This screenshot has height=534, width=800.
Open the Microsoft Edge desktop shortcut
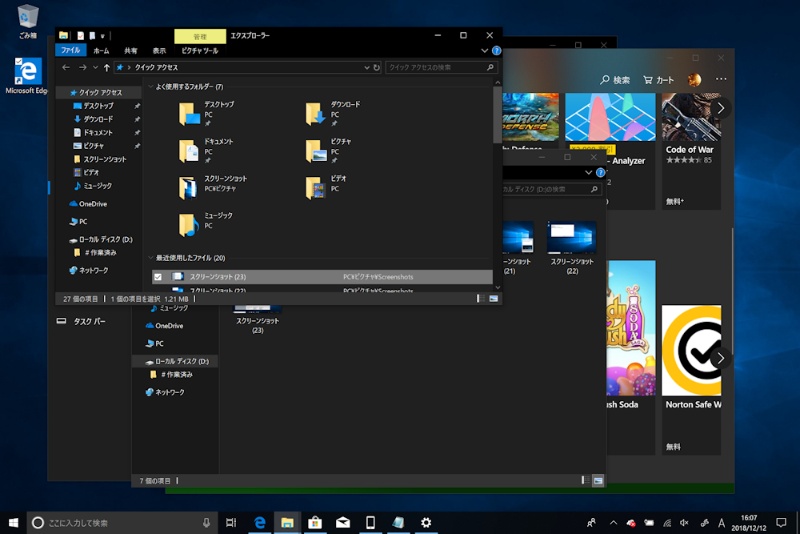pos(27,75)
